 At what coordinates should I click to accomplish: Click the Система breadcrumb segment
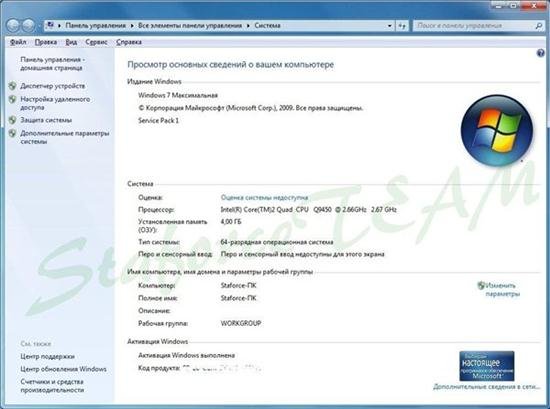click(267, 26)
